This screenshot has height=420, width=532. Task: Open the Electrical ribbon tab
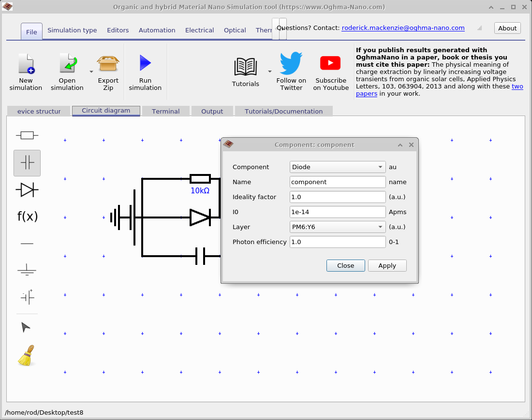click(x=199, y=30)
